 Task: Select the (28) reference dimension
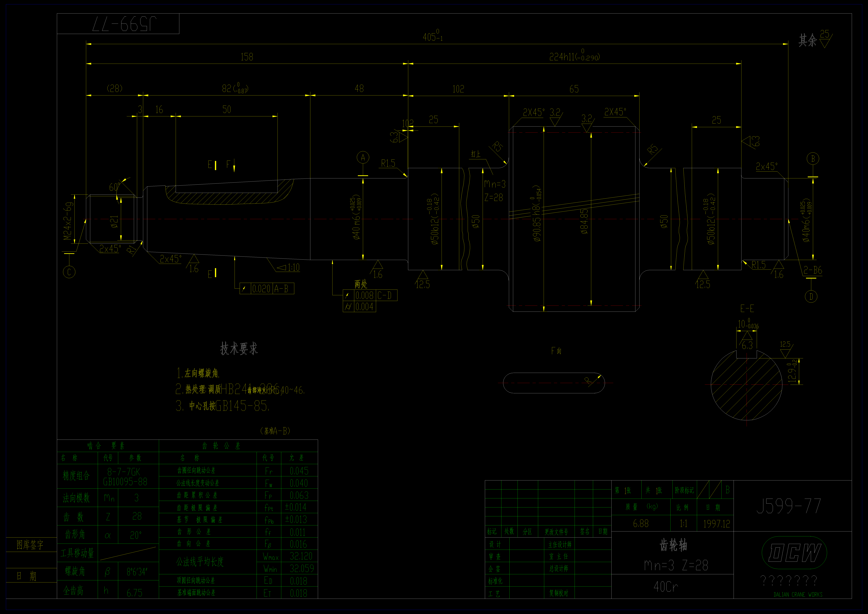pos(115,88)
